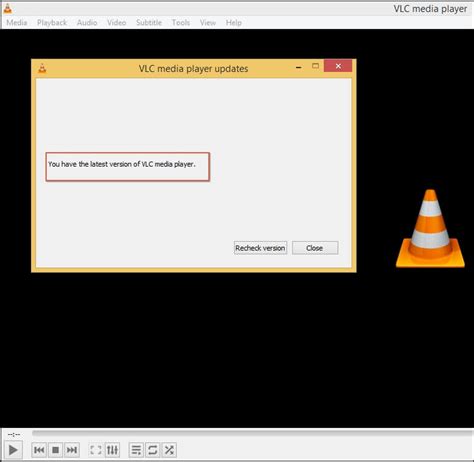Image resolution: width=474 pixels, height=462 pixels.
Task: Click the elapsed time label --:--
Action: [x=14, y=434]
